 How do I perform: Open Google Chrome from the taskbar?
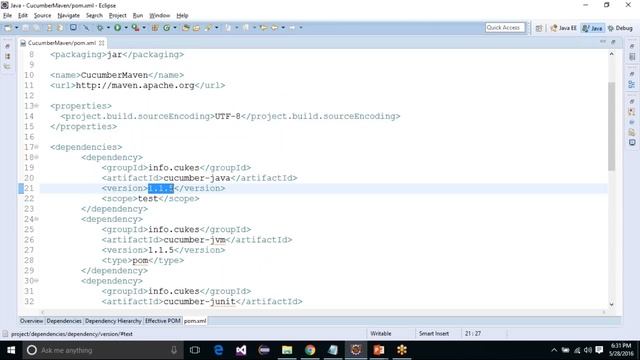click(x=310, y=350)
